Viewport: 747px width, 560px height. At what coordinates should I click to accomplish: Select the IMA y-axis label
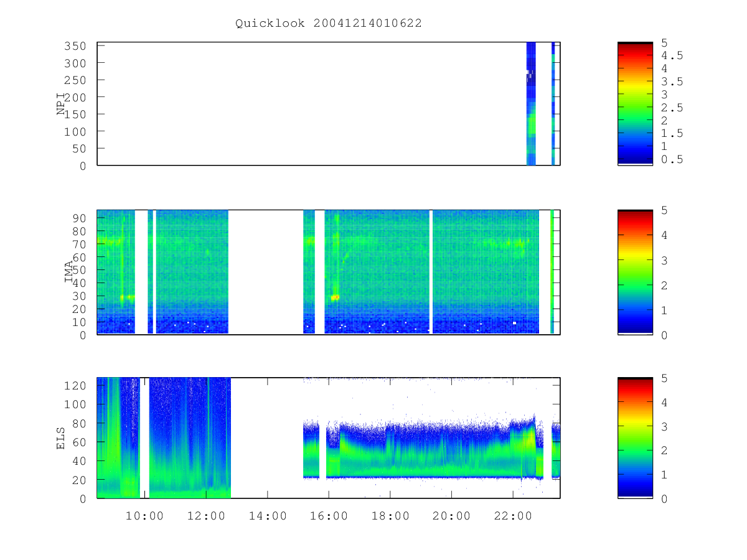coord(68,272)
